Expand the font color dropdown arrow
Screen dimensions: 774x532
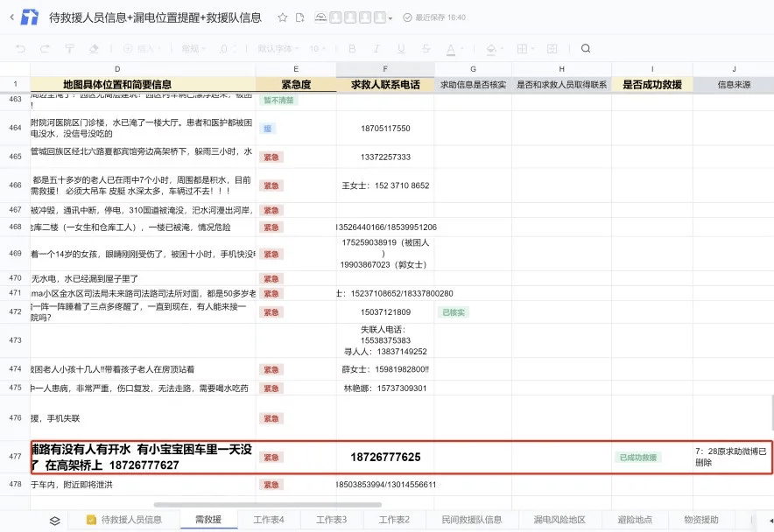(x=462, y=49)
